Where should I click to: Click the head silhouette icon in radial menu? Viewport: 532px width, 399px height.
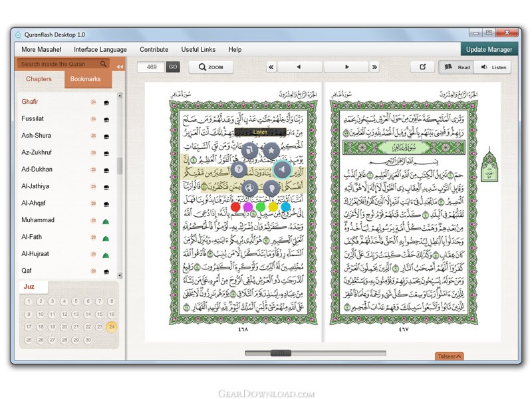point(271,188)
